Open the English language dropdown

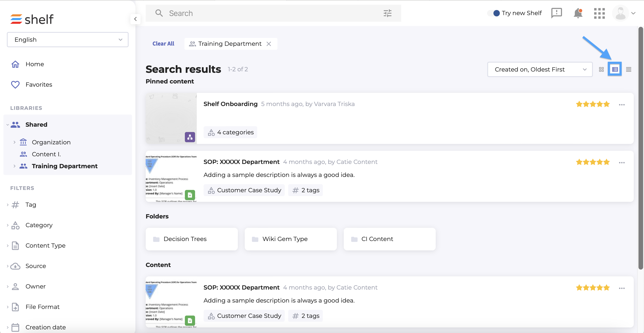(68, 40)
